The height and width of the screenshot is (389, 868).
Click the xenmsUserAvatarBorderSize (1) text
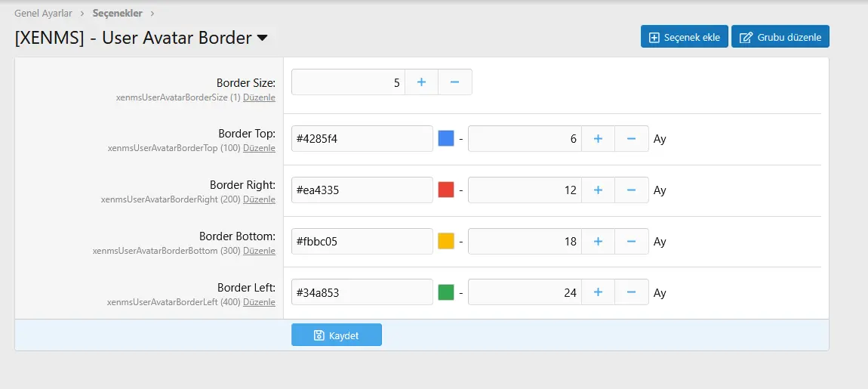point(178,97)
